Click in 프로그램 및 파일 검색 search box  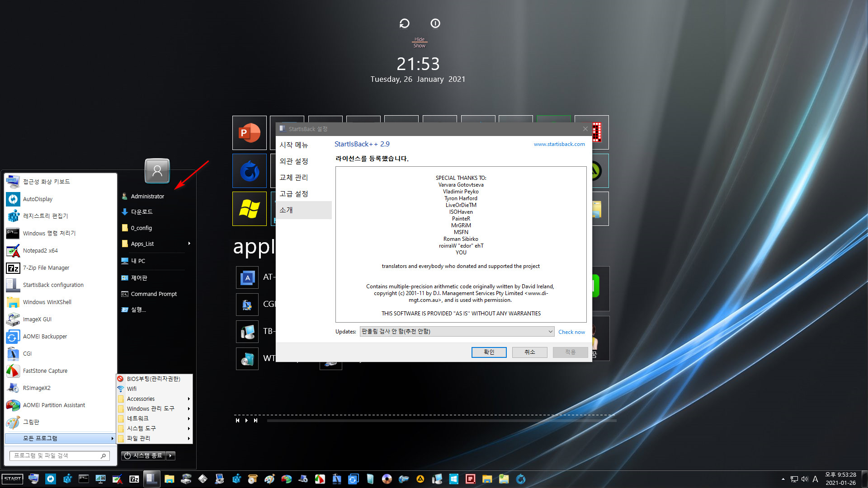click(x=60, y=455)
